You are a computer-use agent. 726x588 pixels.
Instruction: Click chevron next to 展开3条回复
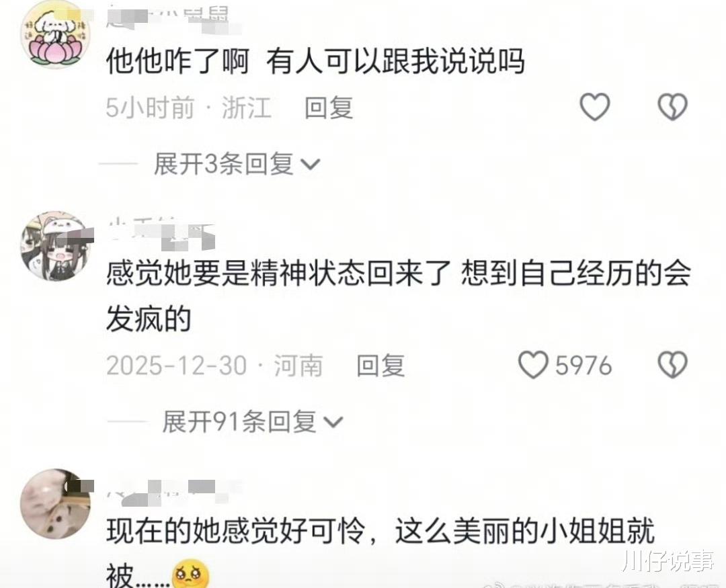(x=310, y=165)
